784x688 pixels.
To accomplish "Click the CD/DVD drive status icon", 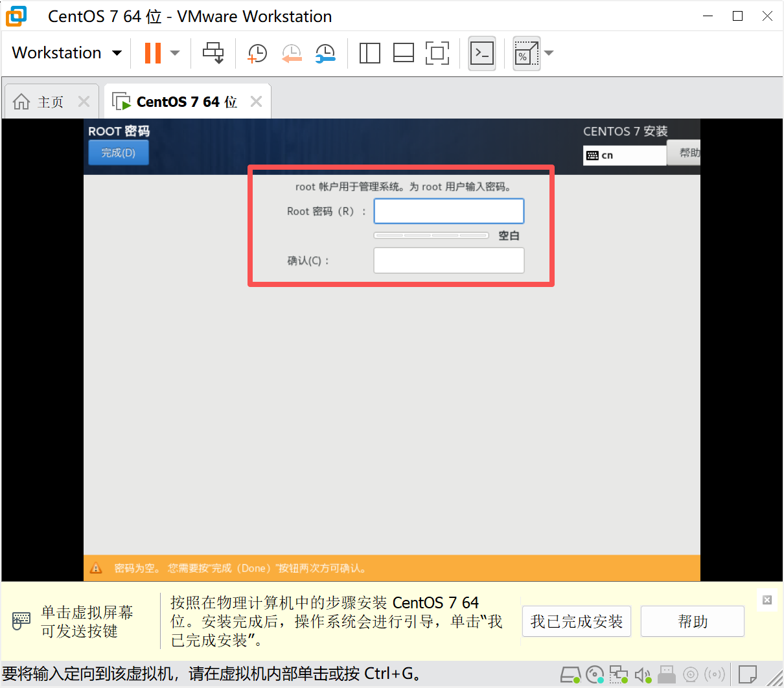I will pos(595,675).
